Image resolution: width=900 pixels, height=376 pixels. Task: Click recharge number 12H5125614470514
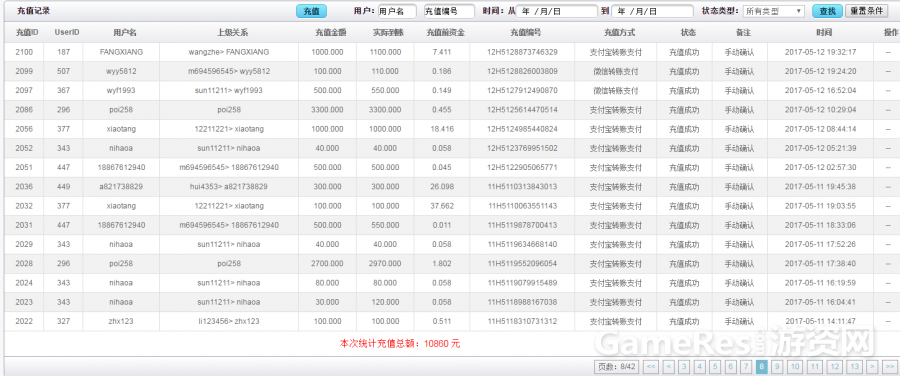click(522, 110)
